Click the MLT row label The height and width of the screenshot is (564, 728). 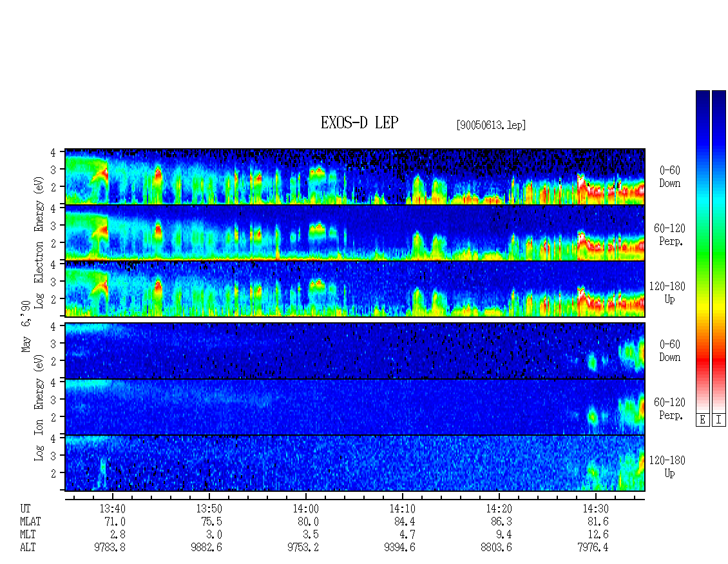(28, 534)
